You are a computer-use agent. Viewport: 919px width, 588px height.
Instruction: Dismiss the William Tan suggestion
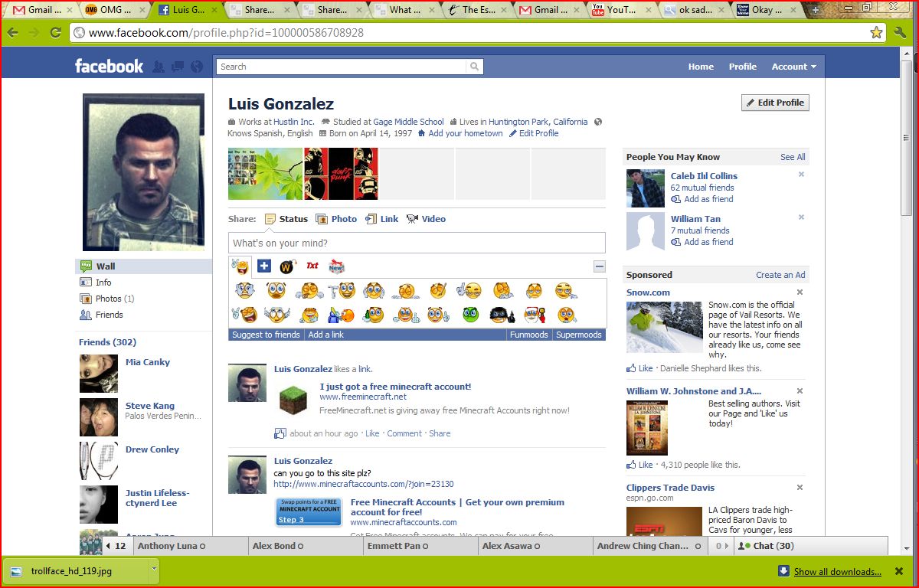click(801, 217)
